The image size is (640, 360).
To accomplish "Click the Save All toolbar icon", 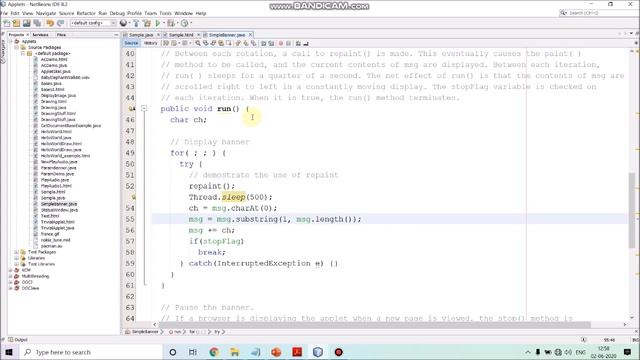I will point(37,23).
